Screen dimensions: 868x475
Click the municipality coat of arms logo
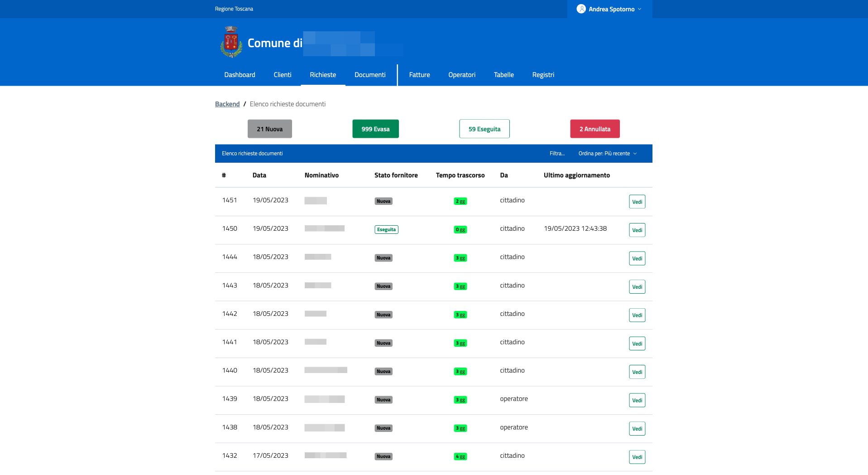[x=231, y=42]
